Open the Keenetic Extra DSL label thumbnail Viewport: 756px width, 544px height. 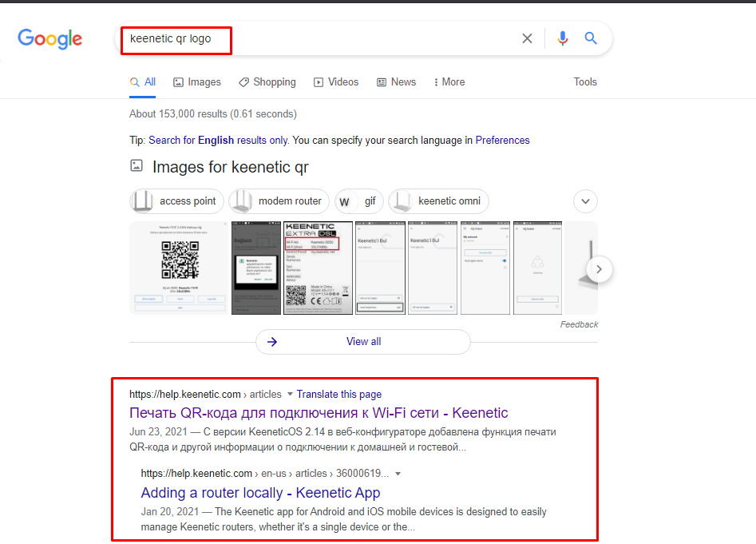click(319, 268)
